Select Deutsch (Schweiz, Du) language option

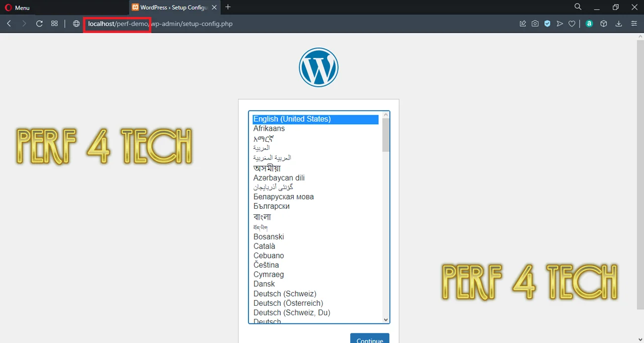(x=315, y=313)
